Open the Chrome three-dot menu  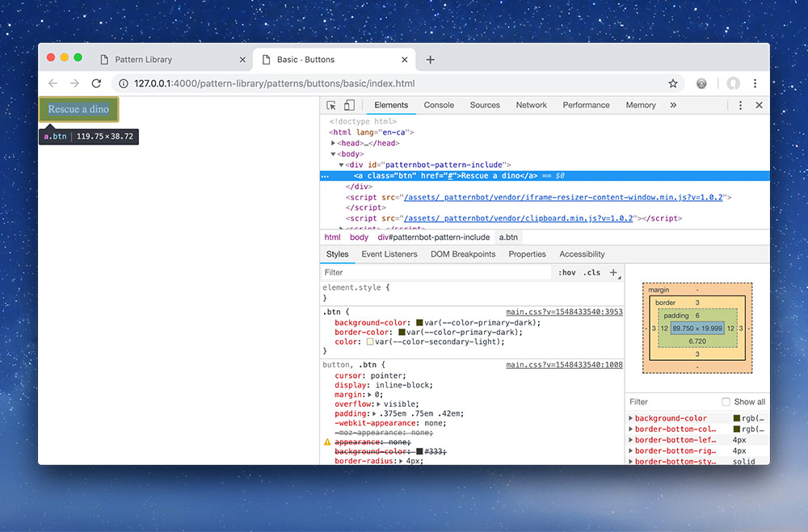(755, 83)
